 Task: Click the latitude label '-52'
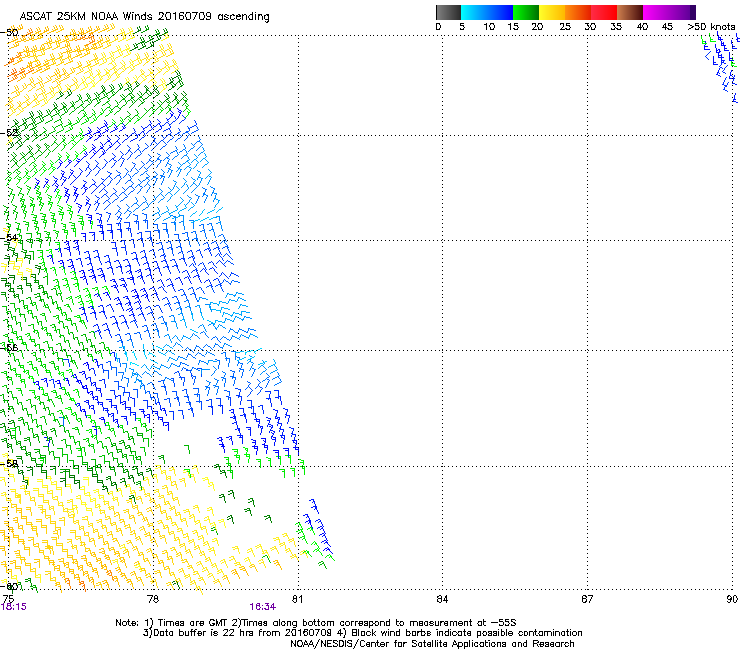coord(9,133)
